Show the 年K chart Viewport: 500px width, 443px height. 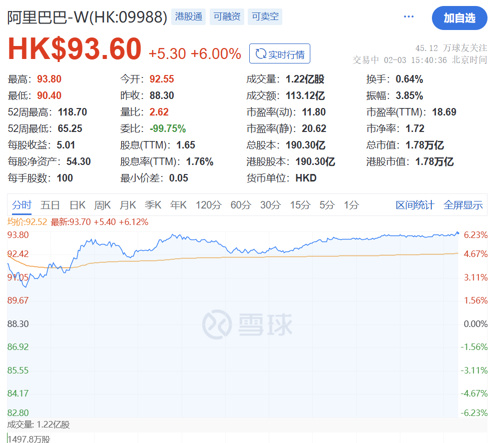178,205
